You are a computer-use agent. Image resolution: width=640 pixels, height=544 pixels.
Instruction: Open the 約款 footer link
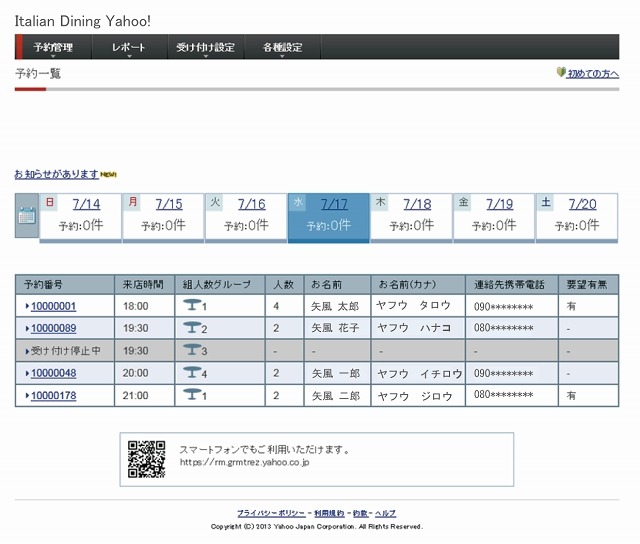click(x=360, y=513)
